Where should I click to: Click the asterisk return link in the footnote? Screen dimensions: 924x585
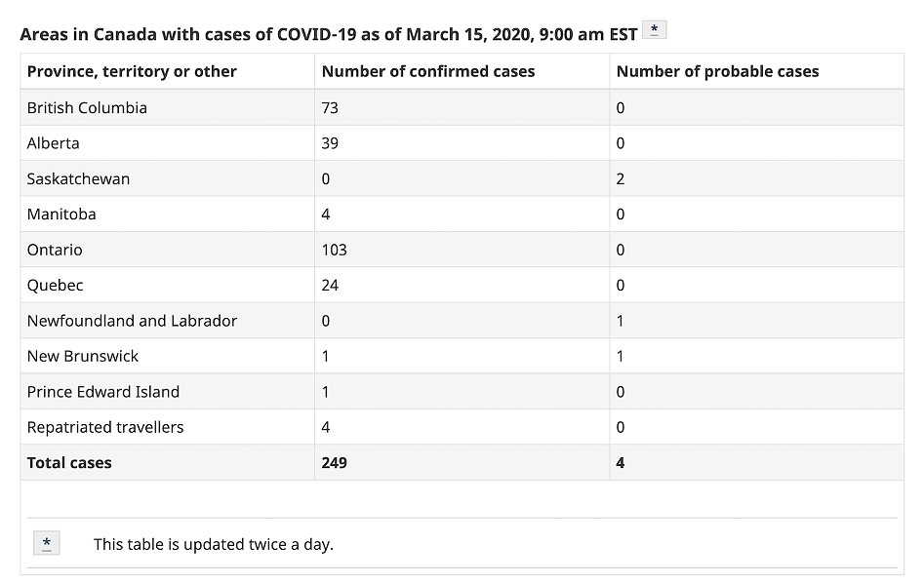point(47,542)
